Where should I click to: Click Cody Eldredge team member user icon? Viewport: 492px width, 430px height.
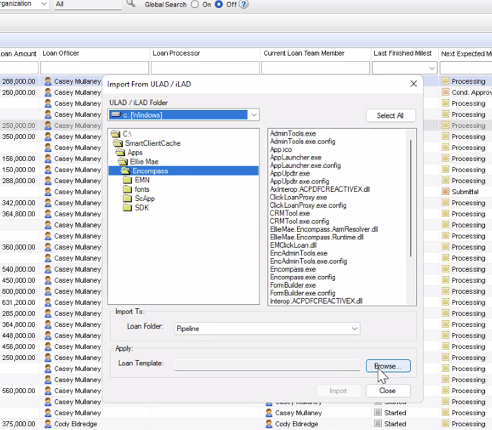[269, 424]
